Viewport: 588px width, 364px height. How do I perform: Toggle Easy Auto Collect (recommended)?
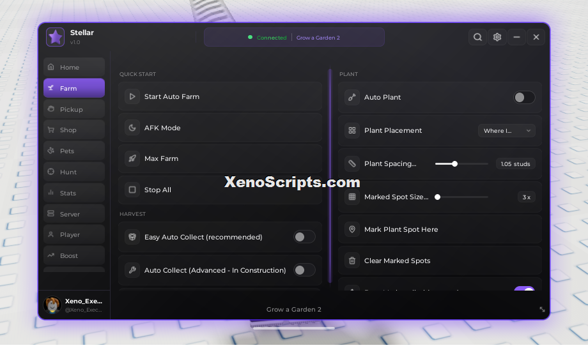304,237
